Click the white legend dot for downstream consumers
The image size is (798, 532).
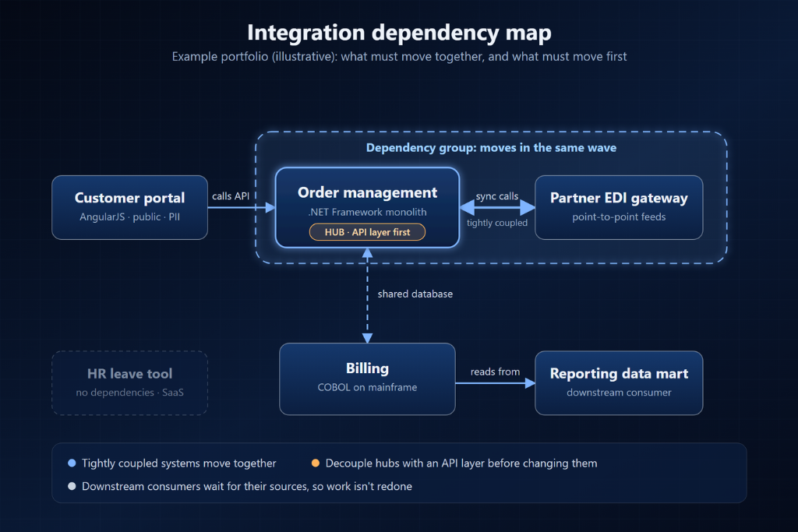coord(72,486)
